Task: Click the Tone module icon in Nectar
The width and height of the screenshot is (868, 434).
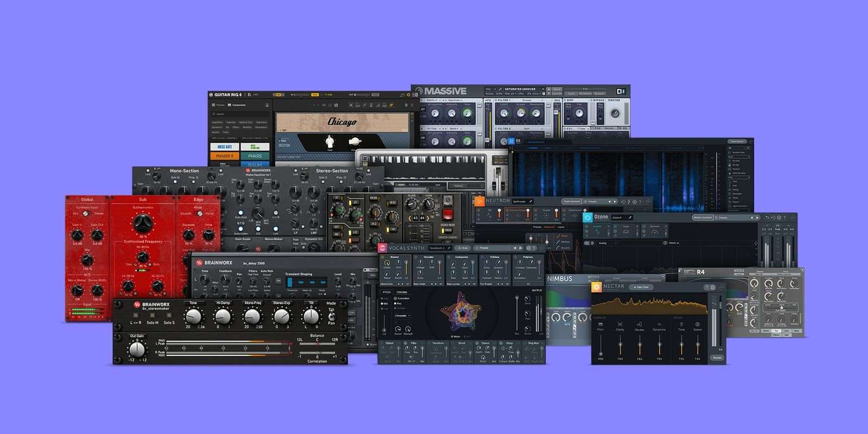Action: point(681,324)
